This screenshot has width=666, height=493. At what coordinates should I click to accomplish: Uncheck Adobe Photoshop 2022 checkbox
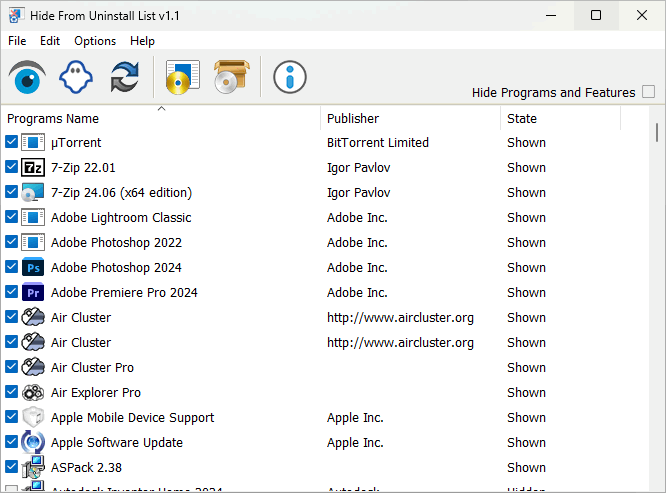(x=11, y=242)
